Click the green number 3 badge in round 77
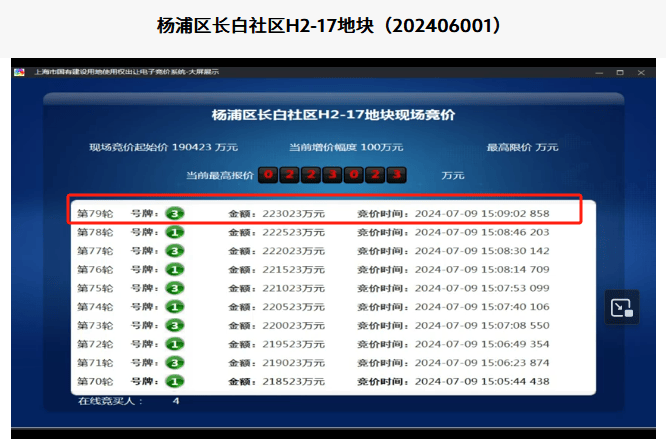 [175, 251]
